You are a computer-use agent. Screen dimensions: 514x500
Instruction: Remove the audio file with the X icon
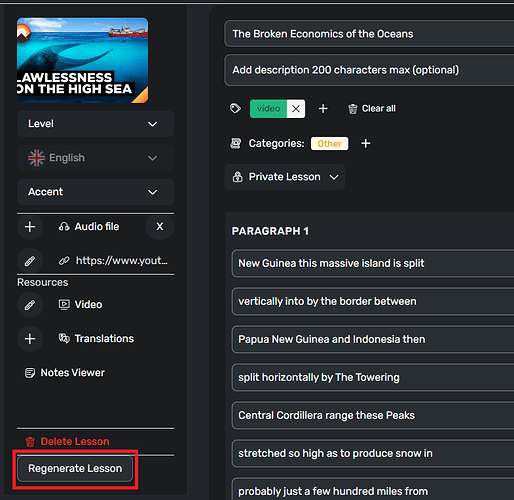pos(160,227)
